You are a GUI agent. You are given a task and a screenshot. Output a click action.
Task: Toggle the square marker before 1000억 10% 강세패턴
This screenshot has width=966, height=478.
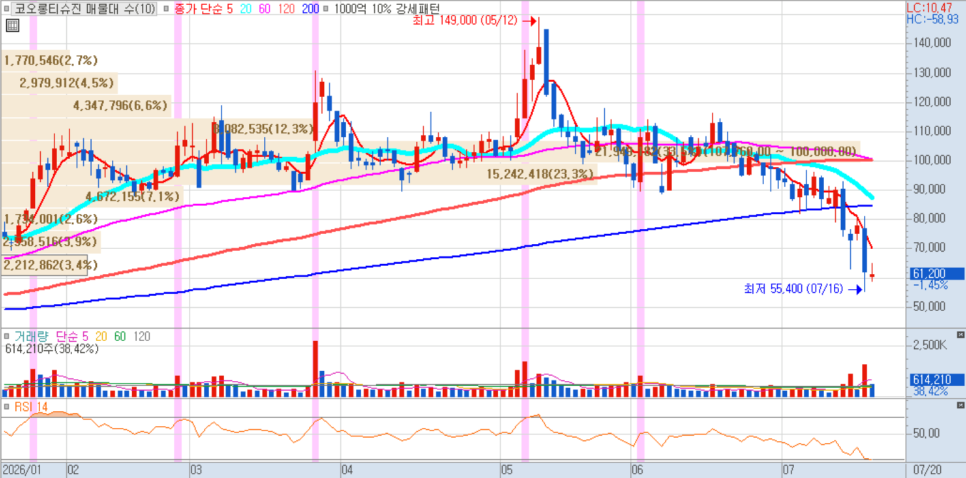(326, 9)
